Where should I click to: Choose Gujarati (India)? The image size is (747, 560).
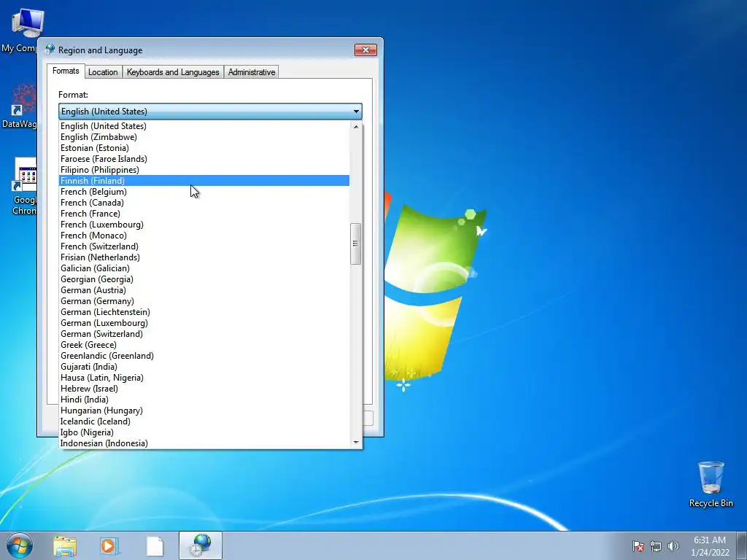coord(204,367)
